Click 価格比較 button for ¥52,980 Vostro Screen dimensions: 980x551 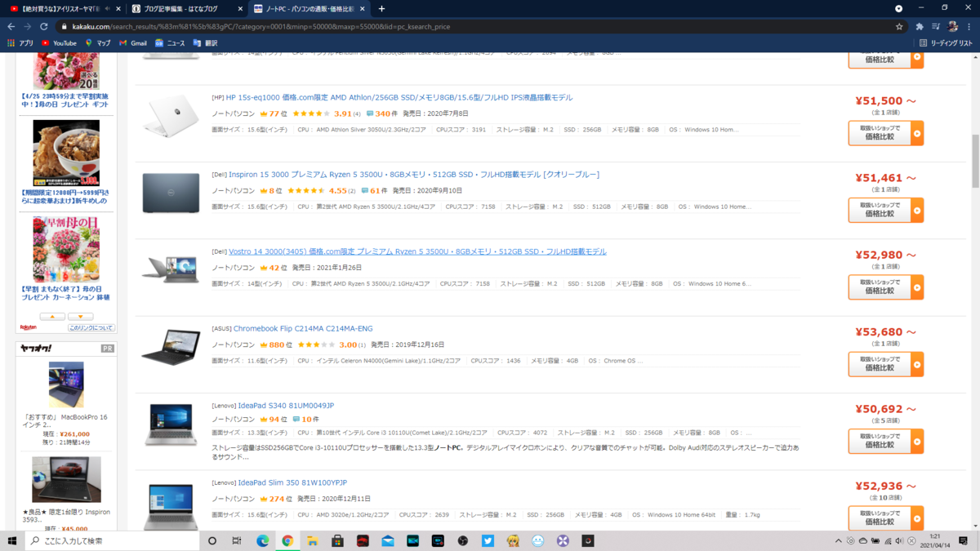coord(885,287)
